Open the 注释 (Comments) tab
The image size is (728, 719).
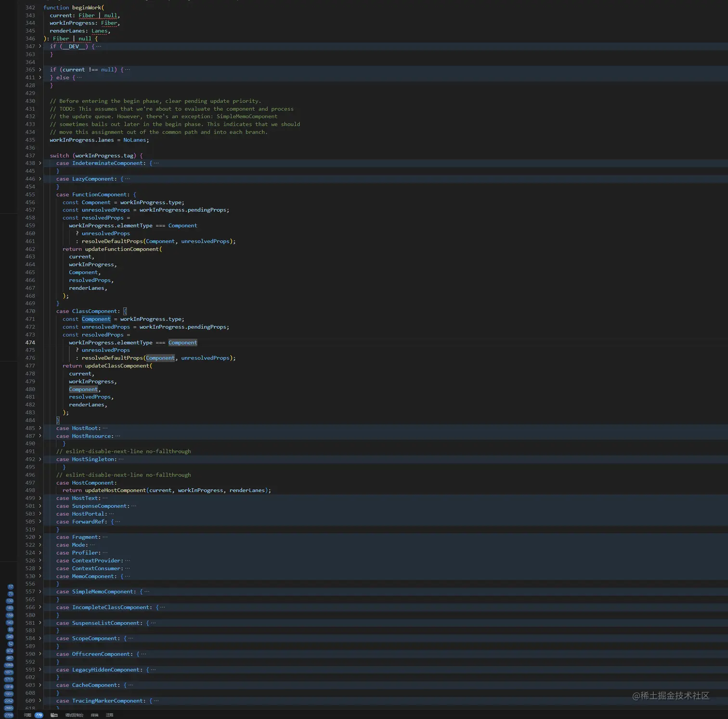coord(110,715)
